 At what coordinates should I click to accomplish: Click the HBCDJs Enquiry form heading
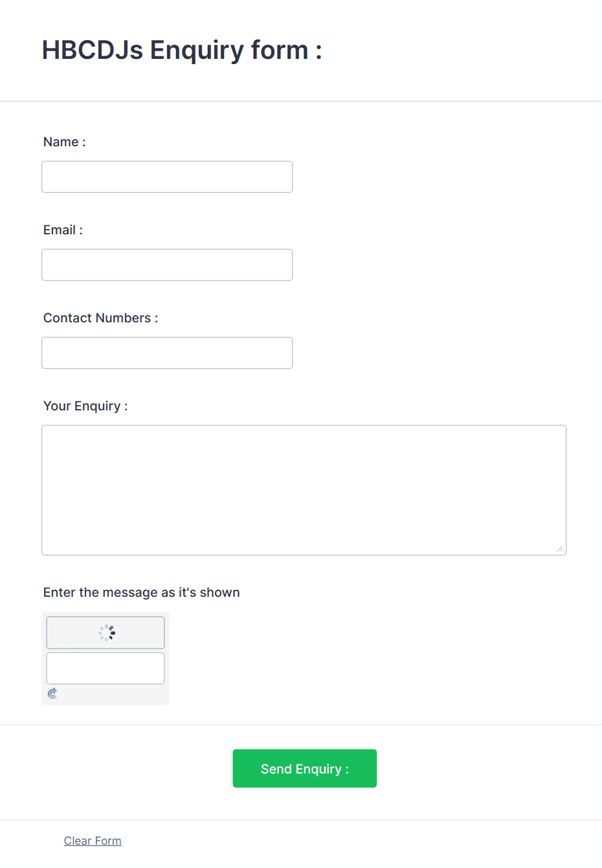tap(181, 50)
